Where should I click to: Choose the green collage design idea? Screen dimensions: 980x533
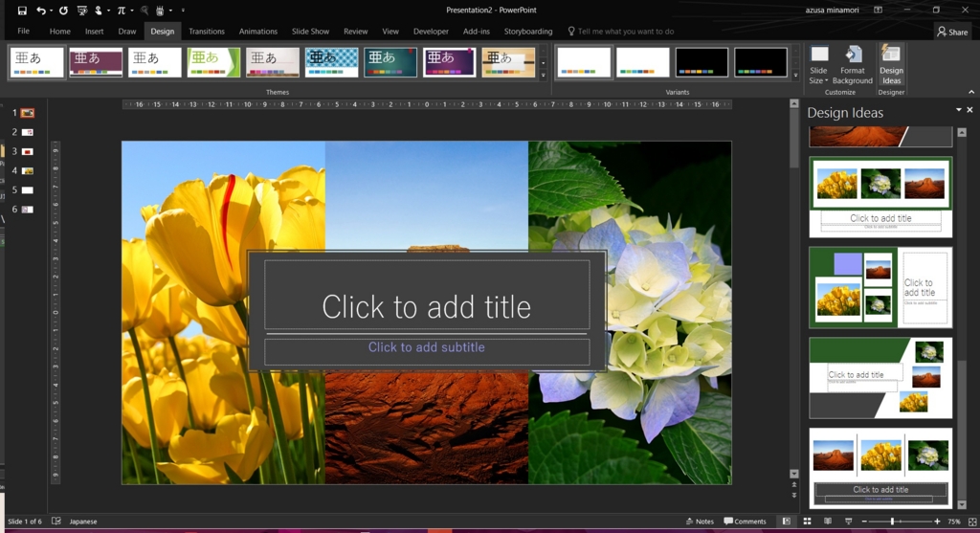pos(880,287)
